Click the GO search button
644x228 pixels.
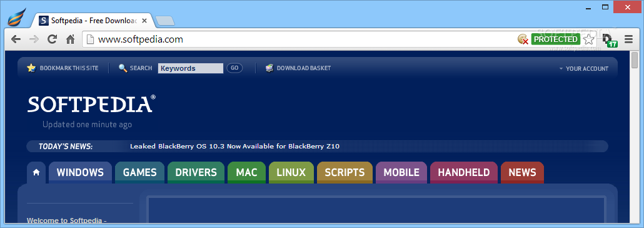click(x=234, y=68)
